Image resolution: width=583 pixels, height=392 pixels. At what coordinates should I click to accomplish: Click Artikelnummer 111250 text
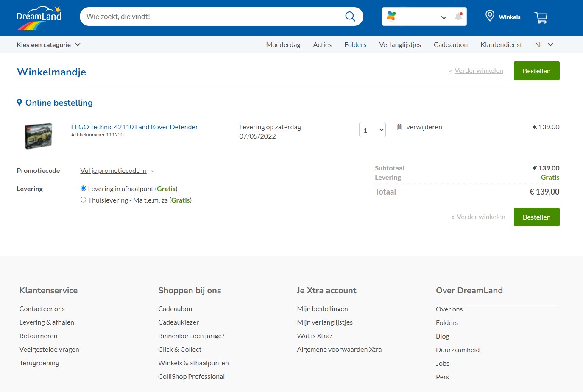tap(97, 135)
